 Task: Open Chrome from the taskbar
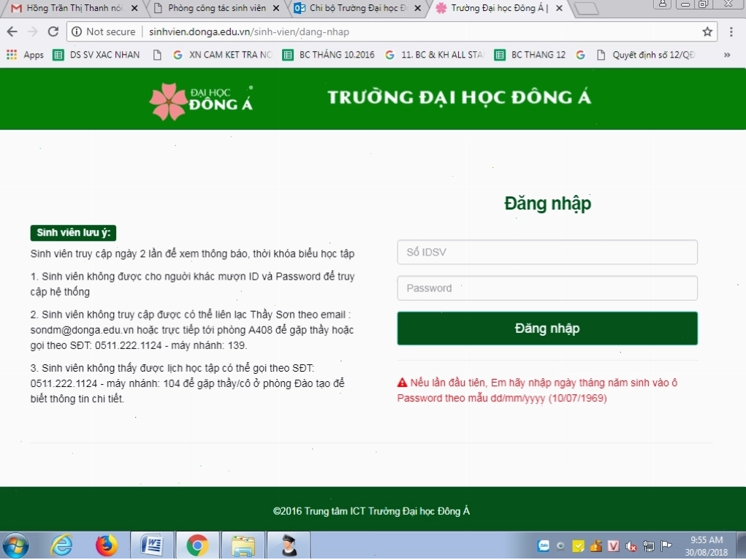197,545
